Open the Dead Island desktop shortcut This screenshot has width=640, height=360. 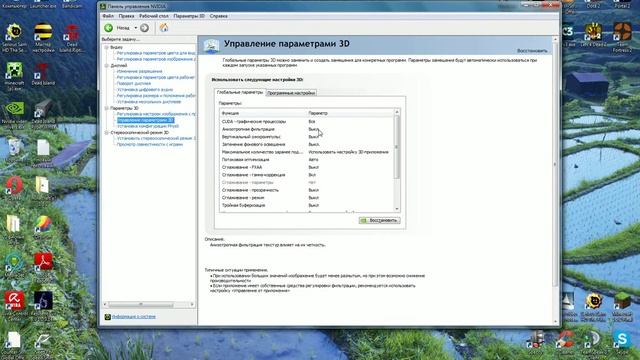[43, 71]
